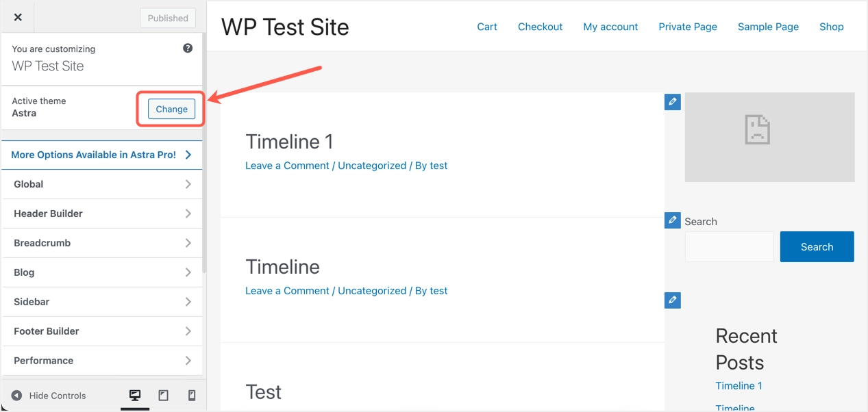Image resolution: width=868 pixels, height=412 pixels.
Task: Click the Change theme button
Action: pyautogui.click(x=171, y=110)
